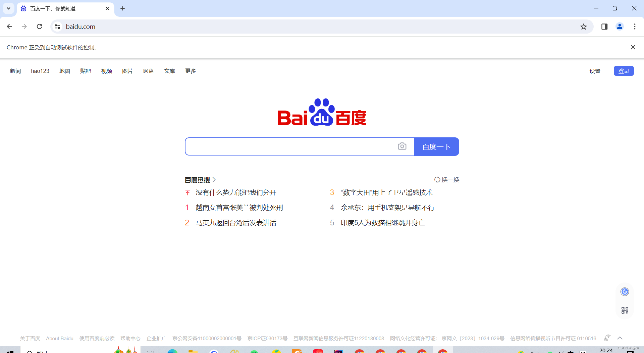The height and width of the screenshot is (353, 644).
Task: Open the 帮助中心 footer link
Action: click(x=130, y=338)
